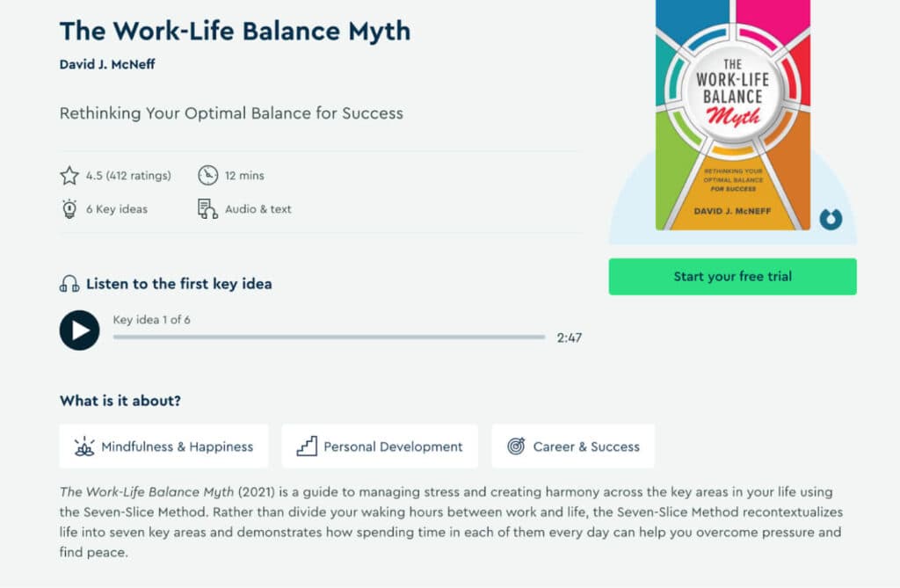The width and height of the screenshot is (900, 588).
Task: Click the 2:47 duration label
Action: click(571, 338)
